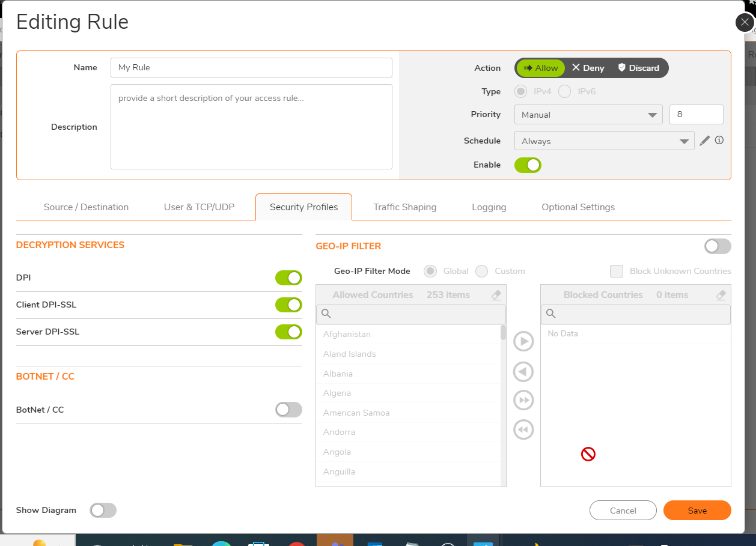Open the Priority dropdown showing Manual
Image resolution: width=756 pixels, height=546 pixels.
pos(588,115)
